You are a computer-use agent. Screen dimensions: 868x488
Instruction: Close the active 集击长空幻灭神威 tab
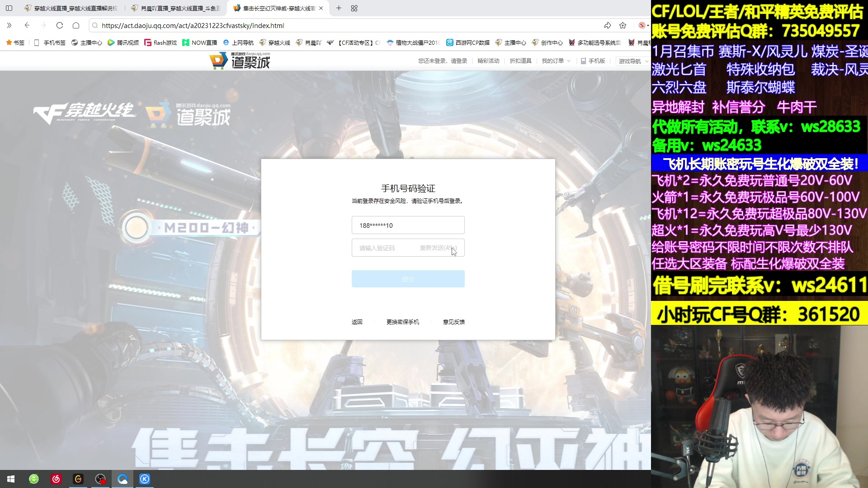(x=321, y=8)
